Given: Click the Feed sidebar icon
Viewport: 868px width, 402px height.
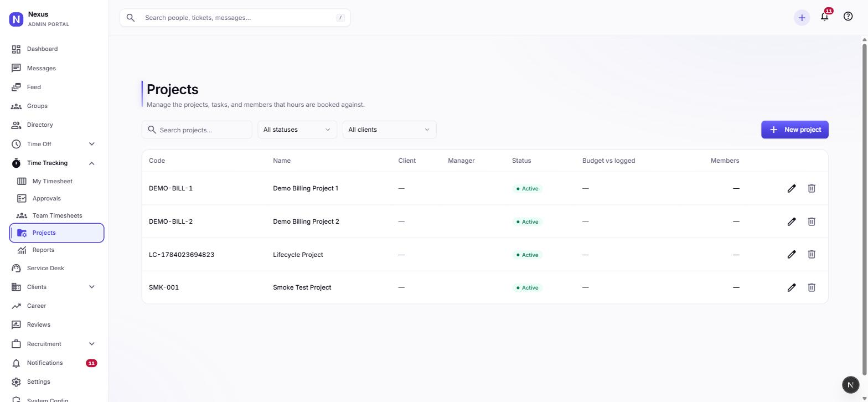Looking at the screenshot, I should coord(16,87).
